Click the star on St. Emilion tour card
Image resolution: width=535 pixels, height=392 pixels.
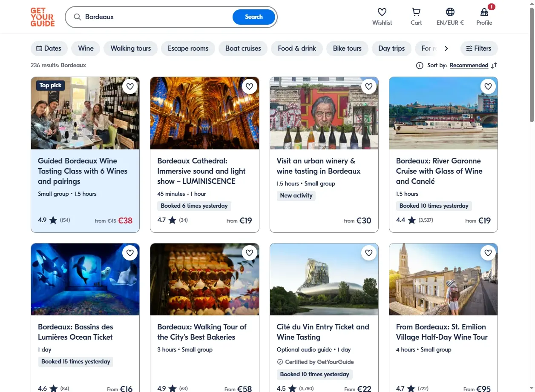(411, 388)
